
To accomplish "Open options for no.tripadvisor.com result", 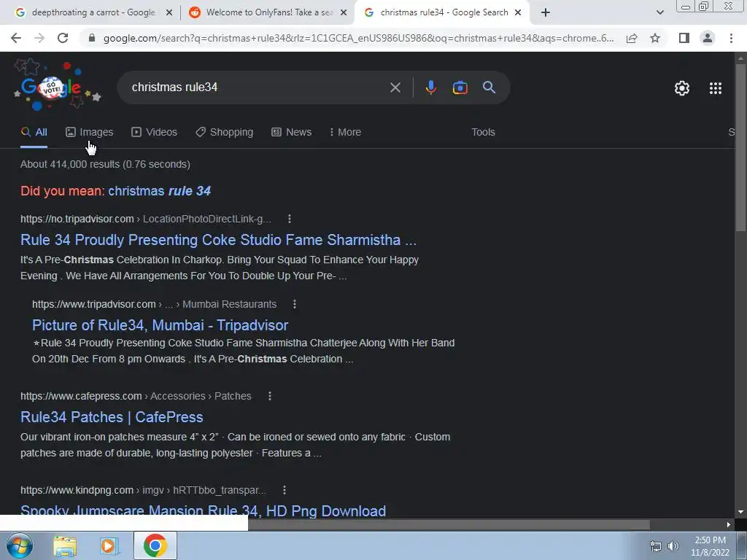I will click(289, 219).
